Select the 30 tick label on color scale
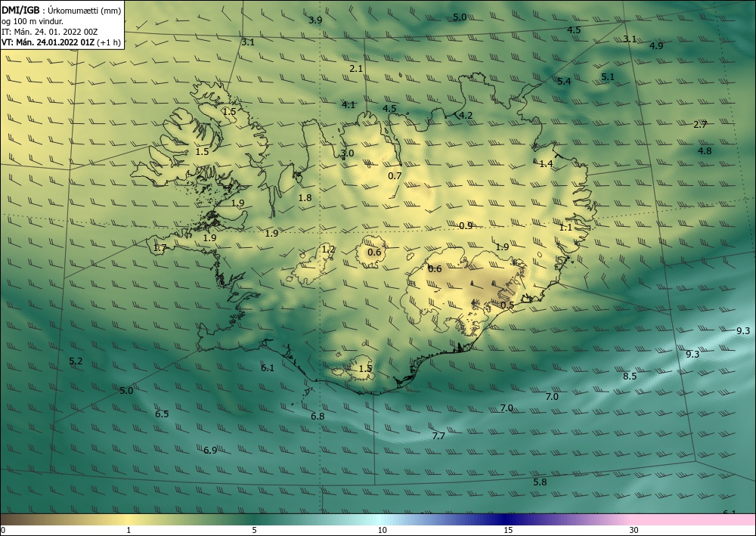756x536 pixels. pyautogui.click(x=634, y=530)
